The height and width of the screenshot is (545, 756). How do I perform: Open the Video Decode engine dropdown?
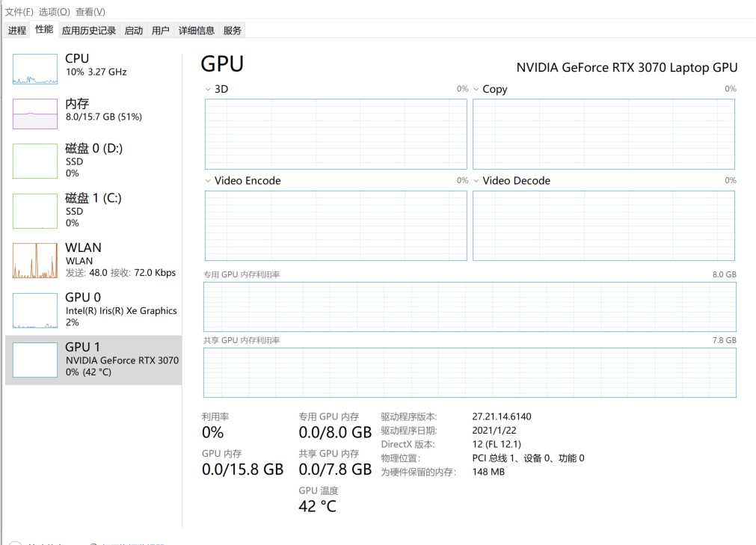tap(476, 181)
